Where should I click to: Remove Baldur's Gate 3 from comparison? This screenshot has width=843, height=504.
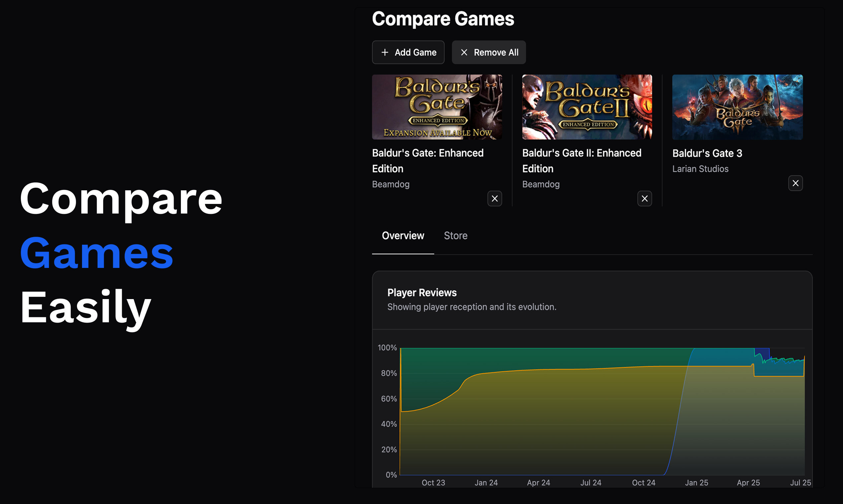pos(796,183)
